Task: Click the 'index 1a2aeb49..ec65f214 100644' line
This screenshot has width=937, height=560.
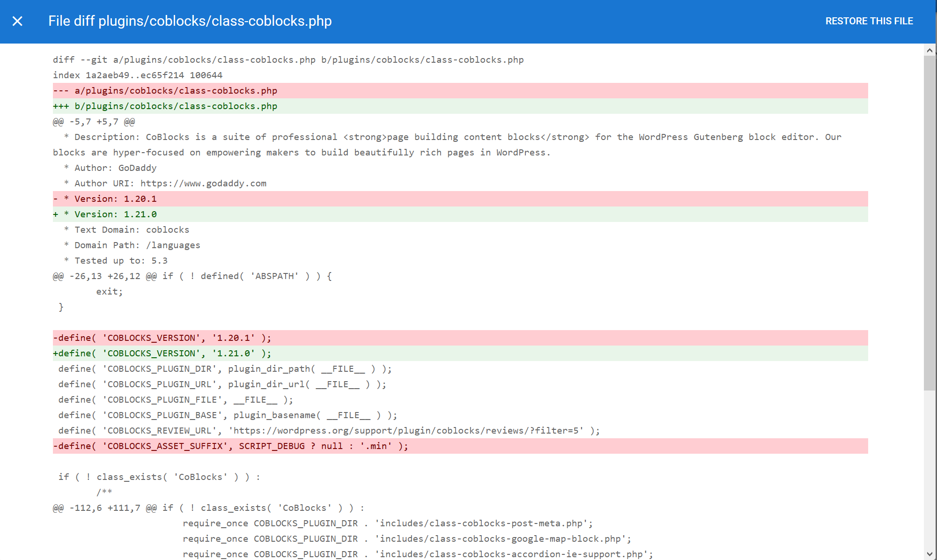Action: click(x=138, y=75)
